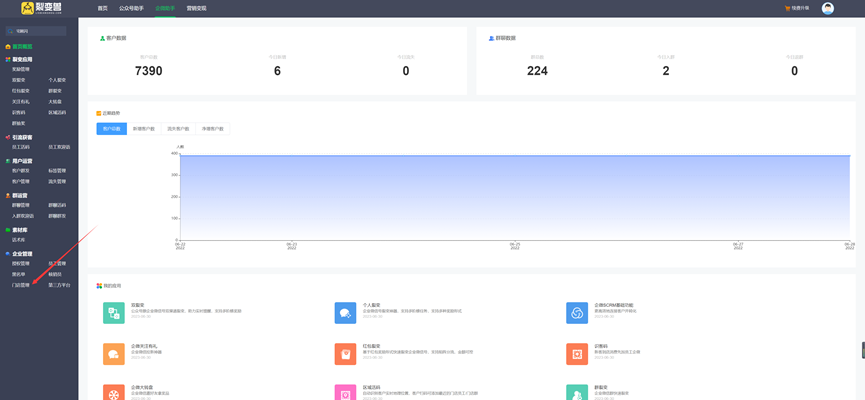Open the user avatar in the top right

[827, 8]
